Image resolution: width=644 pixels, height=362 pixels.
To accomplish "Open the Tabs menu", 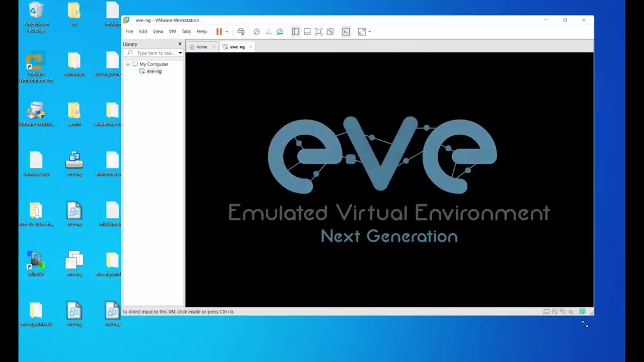I will click(186, 32).
